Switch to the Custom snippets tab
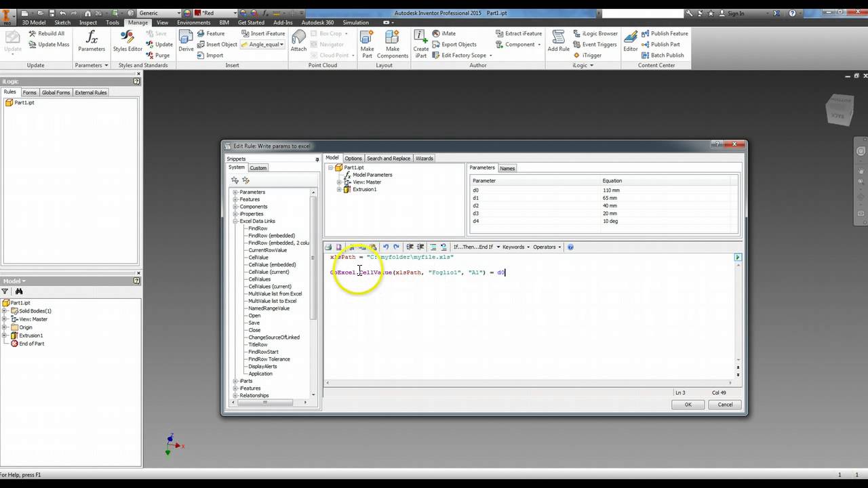 258,167
